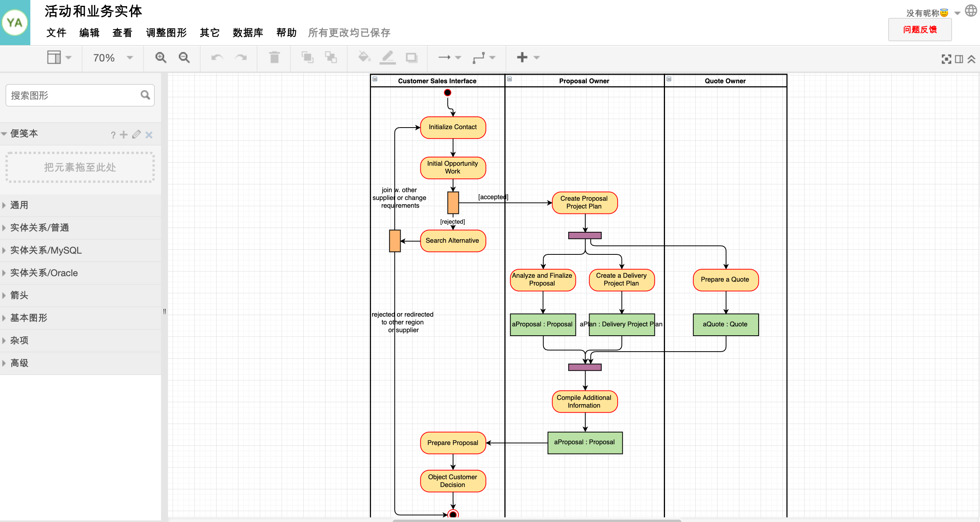Expand the 杂项 category
980x522 pixels.
click(80, 340)
